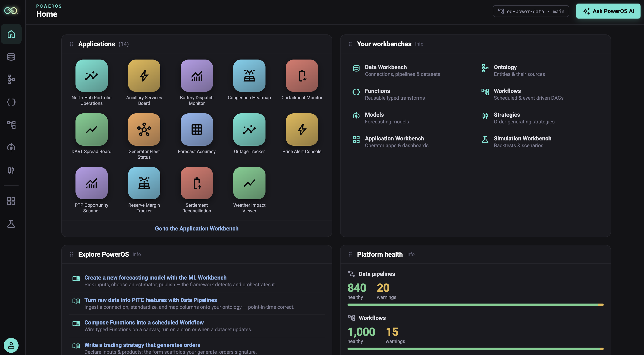Viewport: 644px width, 355px height.
Task: Select the Home icon in the sidebar
Action: pyautogui.click(x=11, y=34)
